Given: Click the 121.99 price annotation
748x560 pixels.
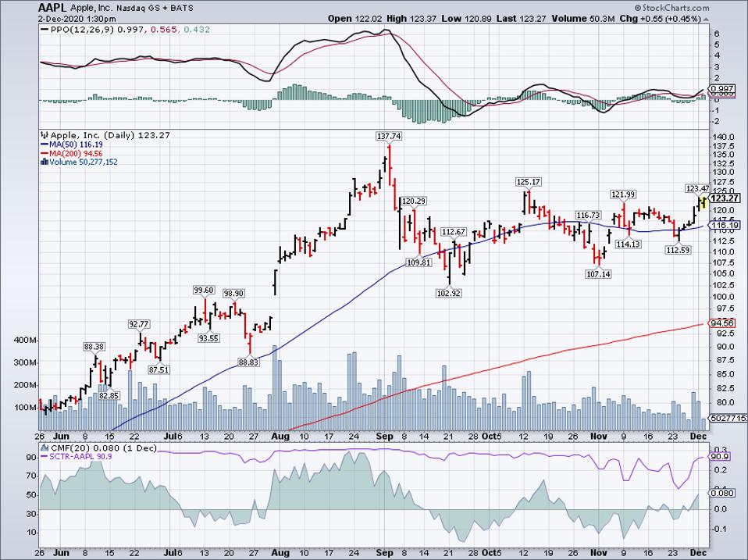Looking at the screenshot, I should click(624, 194).
